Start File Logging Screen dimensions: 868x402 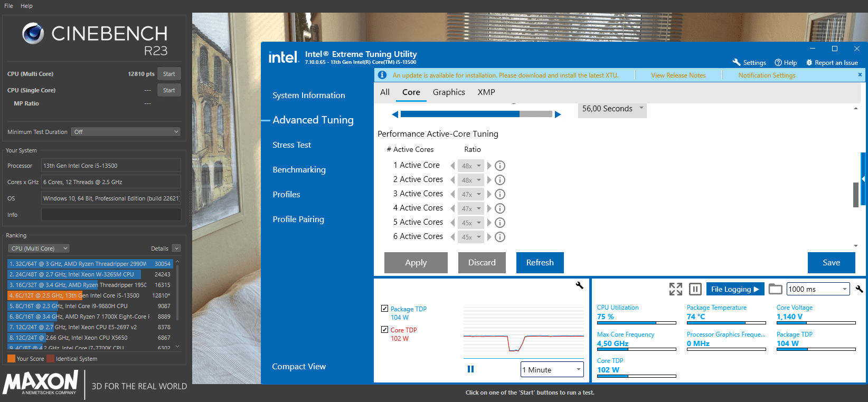[x=735, y=289]
